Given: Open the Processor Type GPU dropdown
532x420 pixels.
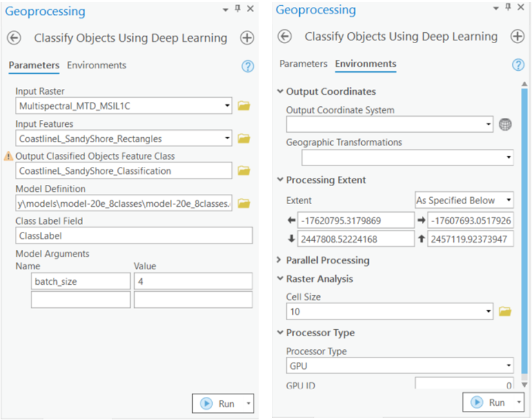Looking at the screenshot, I should pos(509,366).
